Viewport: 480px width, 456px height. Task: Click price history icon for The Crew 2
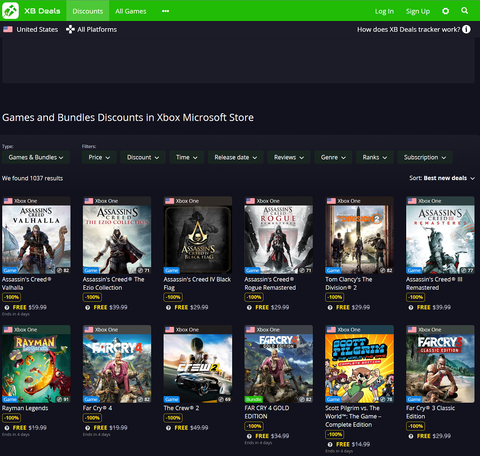[168, 428]
